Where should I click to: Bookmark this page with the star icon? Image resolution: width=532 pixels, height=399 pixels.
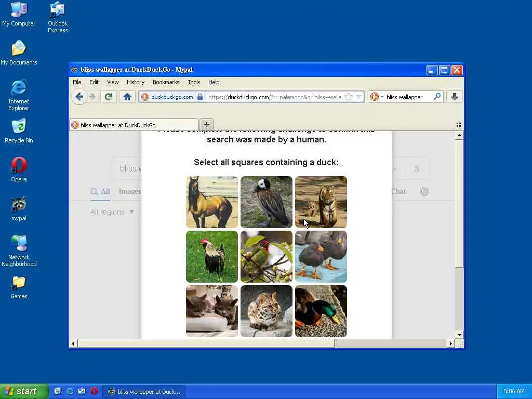348,97
